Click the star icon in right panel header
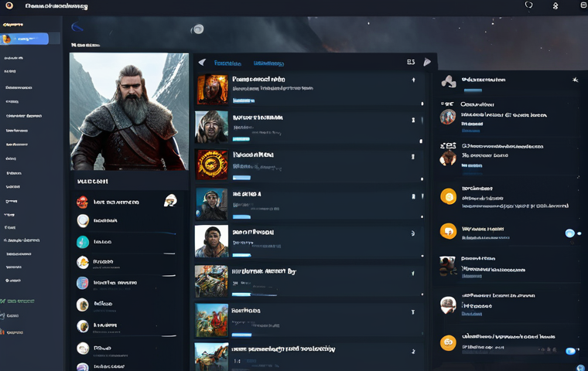This screenshot has width=588, height=371. [576, 80]
